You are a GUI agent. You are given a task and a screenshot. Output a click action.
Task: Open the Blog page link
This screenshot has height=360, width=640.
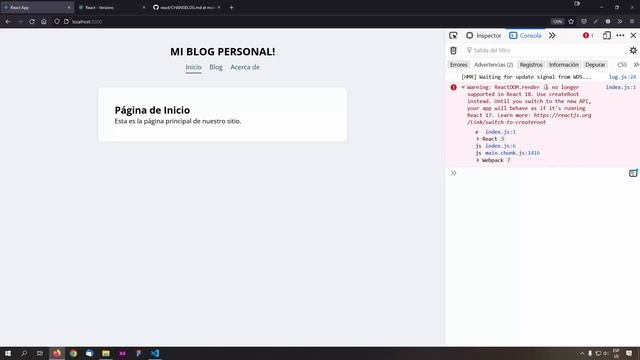(x=216, y=67)
